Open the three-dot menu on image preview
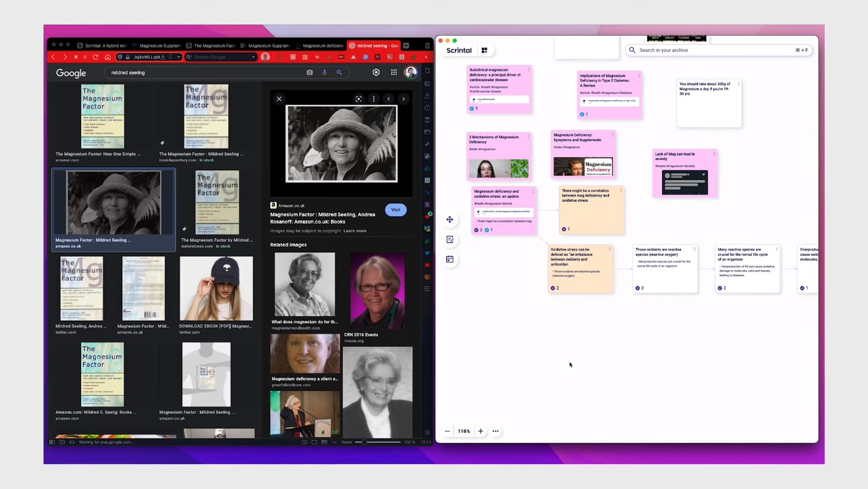 374,99
